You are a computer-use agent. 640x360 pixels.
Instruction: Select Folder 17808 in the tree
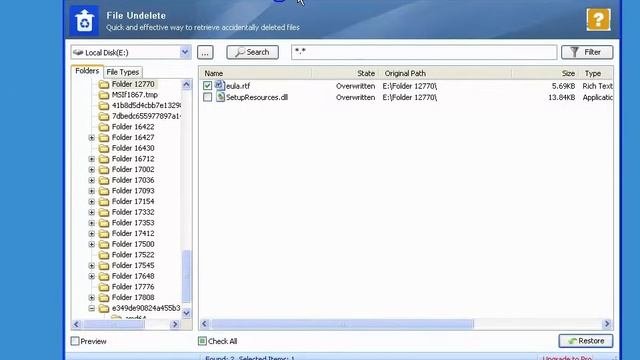point(133,298)
